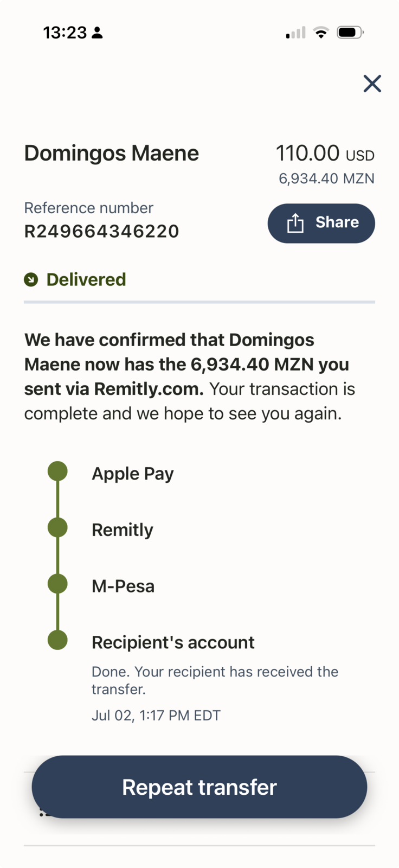Tap the Wi-Fi status icon

click(x=321, y=33)
